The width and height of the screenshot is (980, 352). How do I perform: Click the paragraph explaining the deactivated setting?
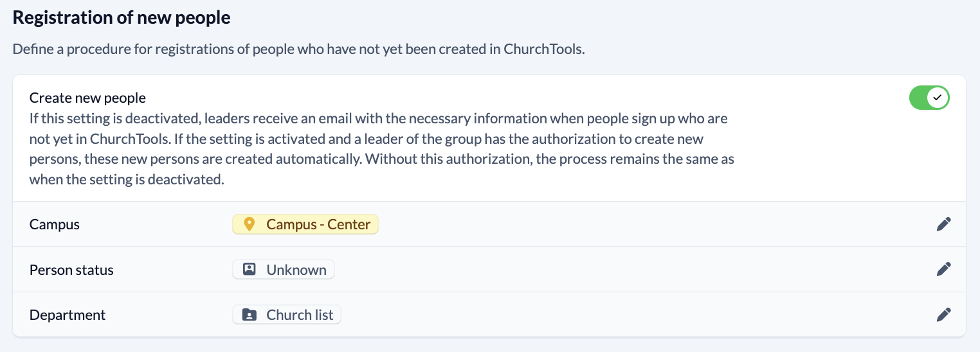coord(382,149)
